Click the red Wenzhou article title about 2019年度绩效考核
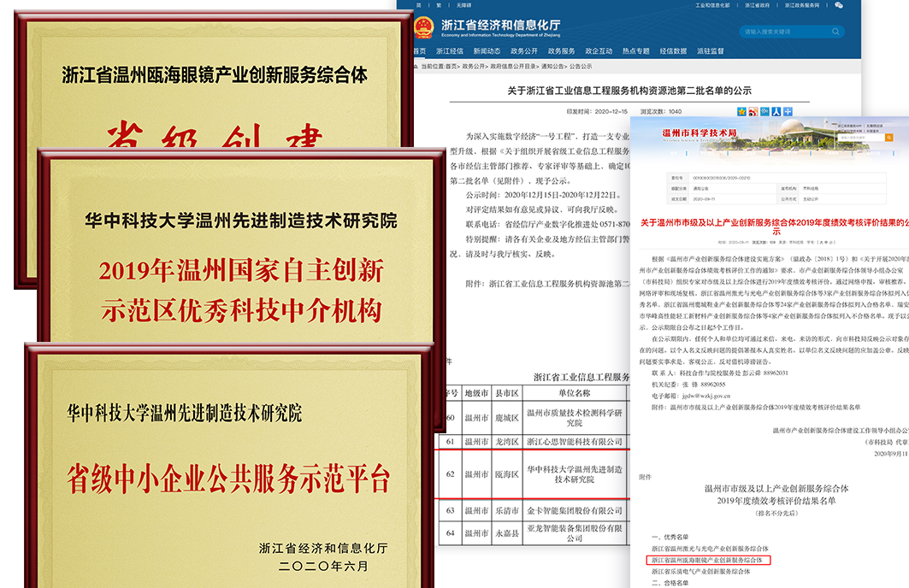The image size is (909, 588). [774, 226]
